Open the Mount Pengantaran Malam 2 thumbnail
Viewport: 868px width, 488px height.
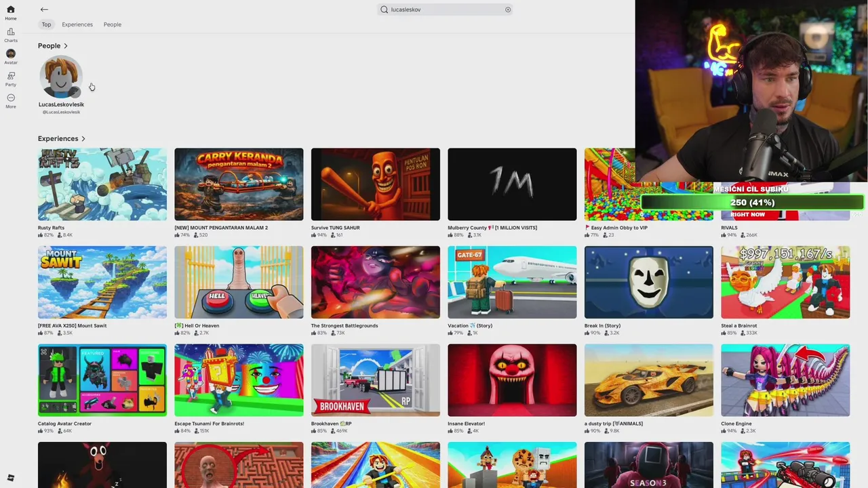click(239, 184)
